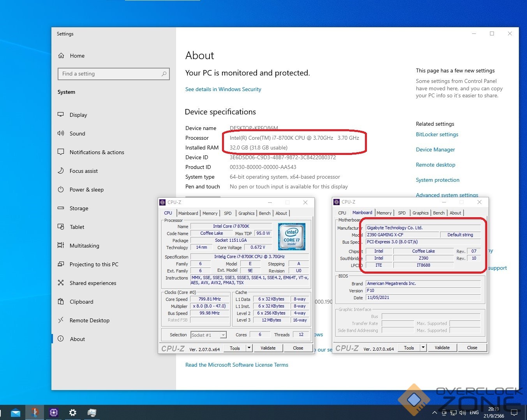Open Clipboard settings in sidebar
The height and width of the screenshot is (420, 527).
pyautogui.click(x=81, y=302)
